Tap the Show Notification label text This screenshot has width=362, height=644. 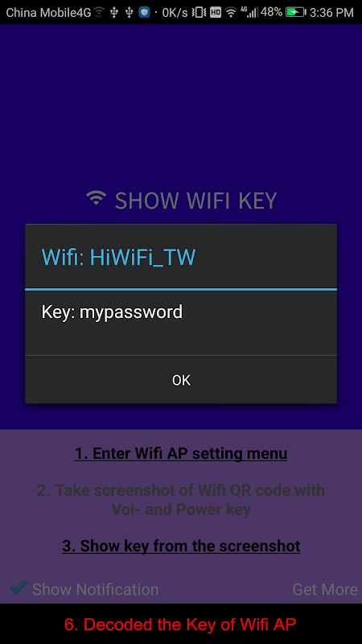[x=96, y=590]
